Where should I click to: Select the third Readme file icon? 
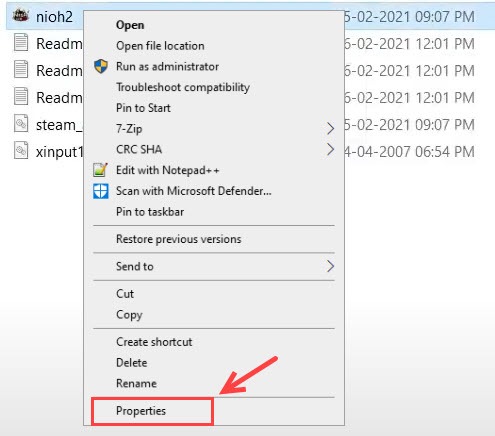coord(21,97)
